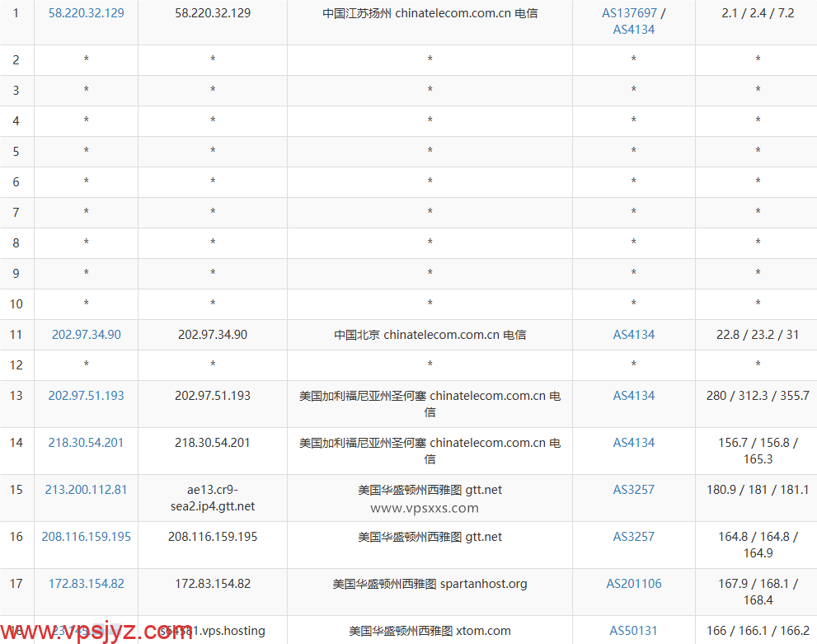Open the 213.200.112.81 IP link
The image size is (817, 644).
86,489
